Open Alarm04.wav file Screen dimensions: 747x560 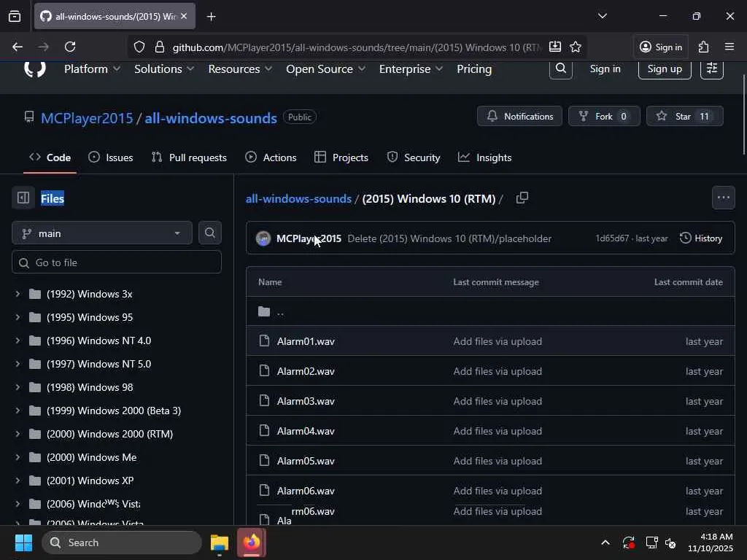(x=306, y=431)
